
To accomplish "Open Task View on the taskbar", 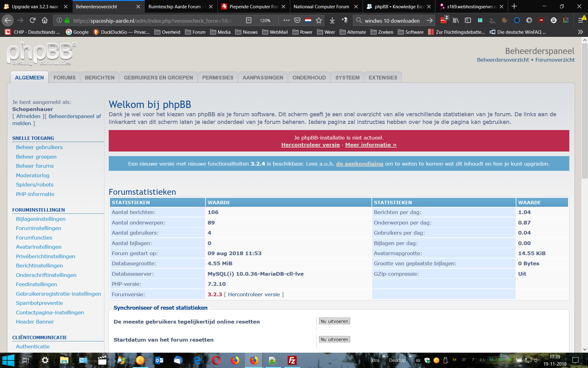I will tap(26, 360).
